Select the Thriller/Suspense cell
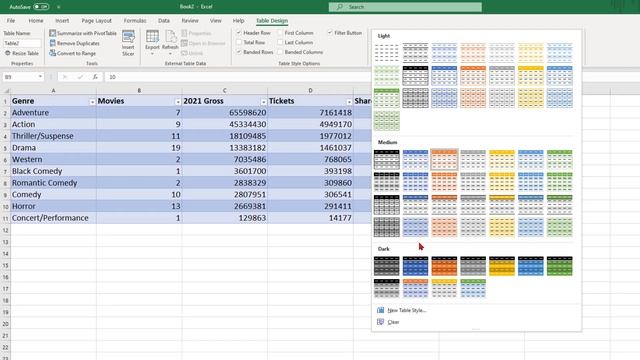 (53, 136)
